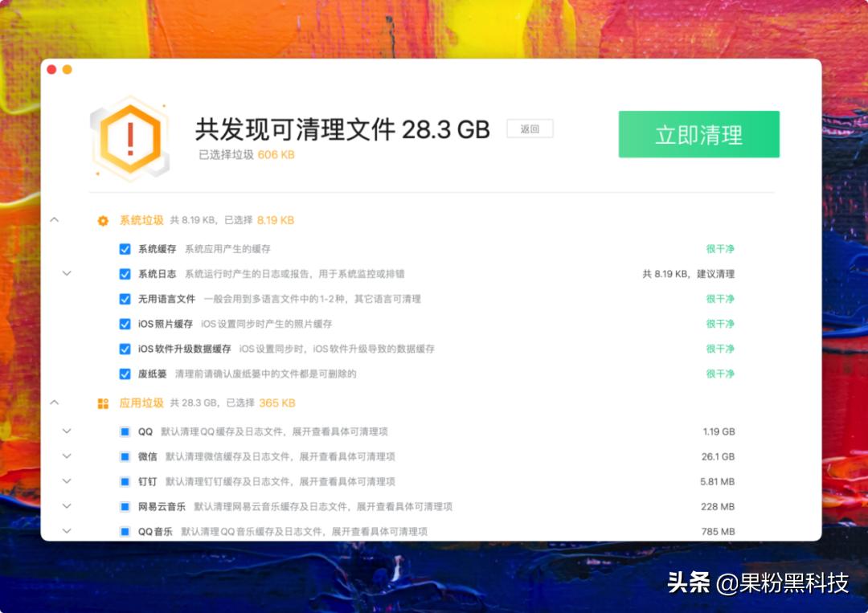Image resolution: width=868 pixels, height=613 pixels.
Task: Expand 网易云音乐 cleanup details
Action: pyautogui.click(x=67, y=506)
